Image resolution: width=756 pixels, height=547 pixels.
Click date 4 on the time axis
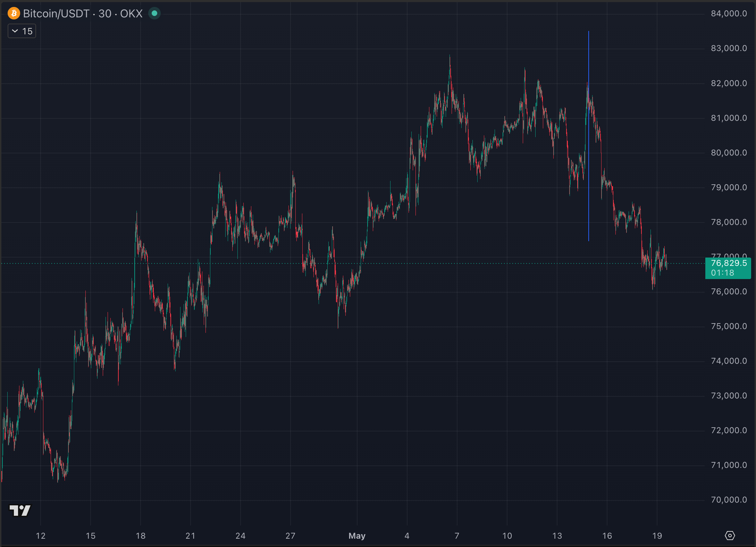[x=407, y=536]
